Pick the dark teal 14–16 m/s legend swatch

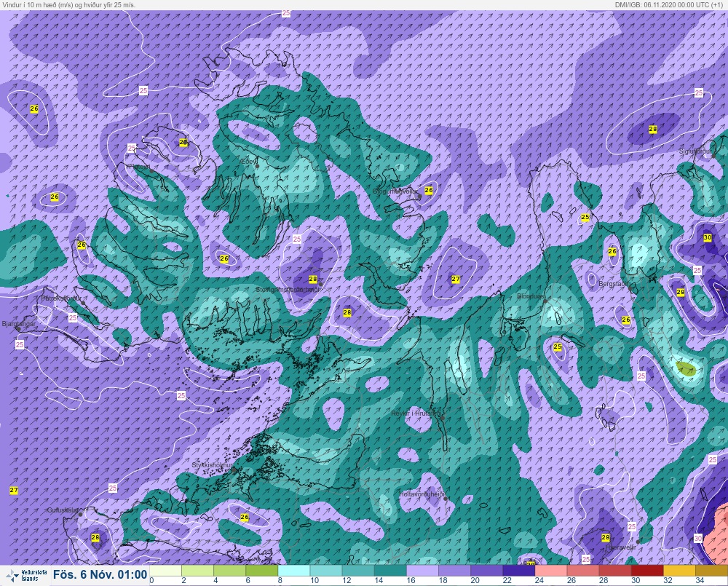390,570
